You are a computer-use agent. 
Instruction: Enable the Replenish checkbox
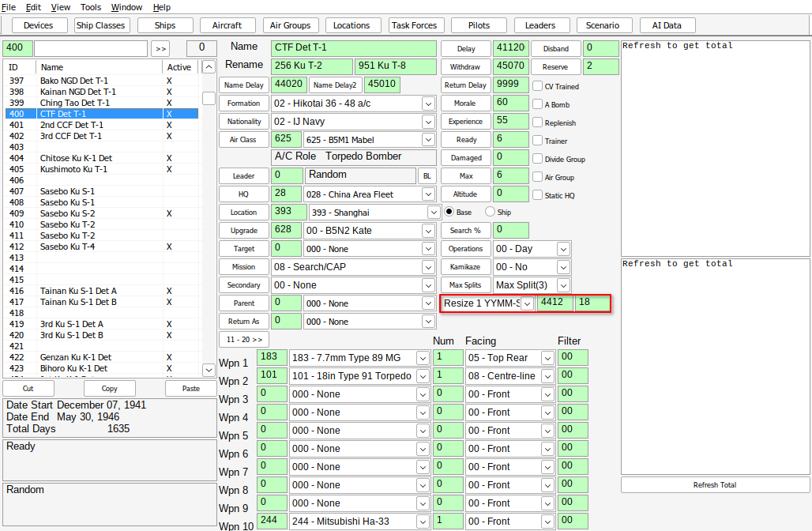538,122
